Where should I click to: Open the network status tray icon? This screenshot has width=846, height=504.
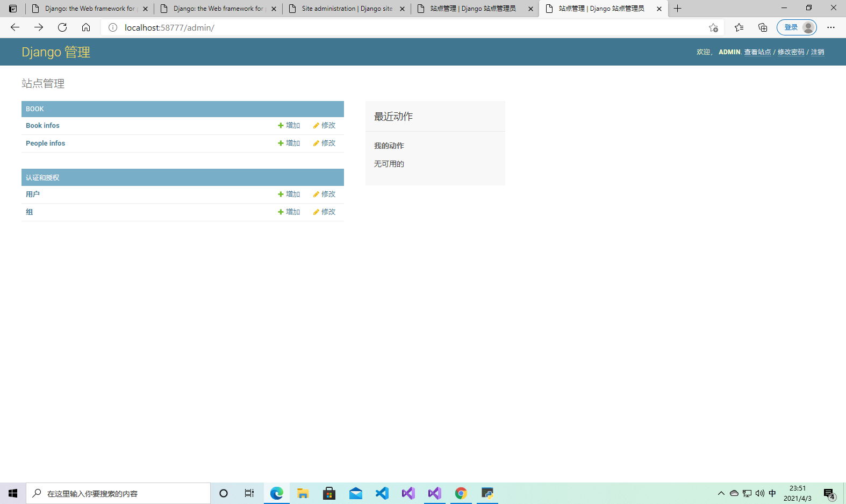pos(747,493)
